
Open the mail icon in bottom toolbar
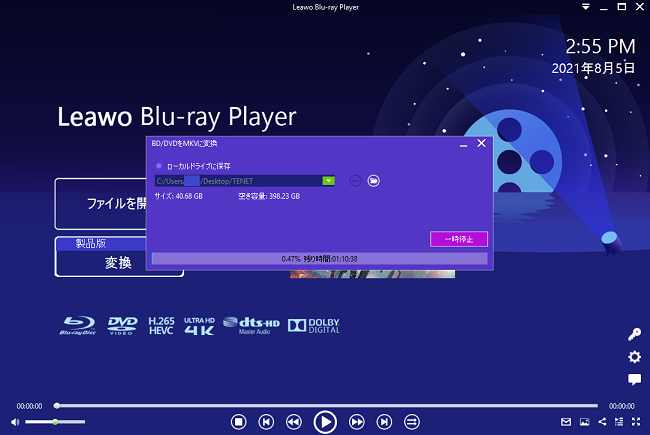566,422
